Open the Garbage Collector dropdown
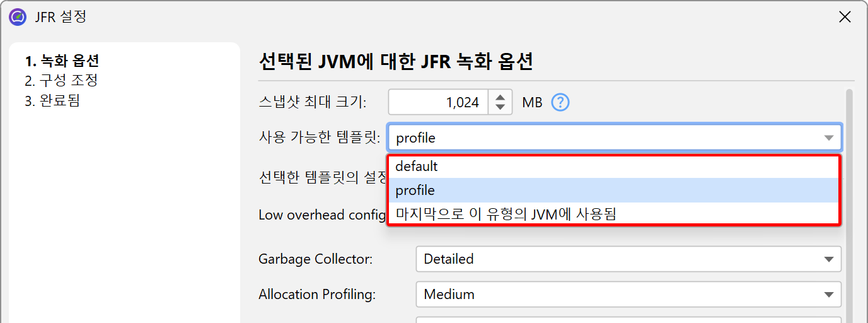This screenshot has width=868, height=323. coord(628,259)
